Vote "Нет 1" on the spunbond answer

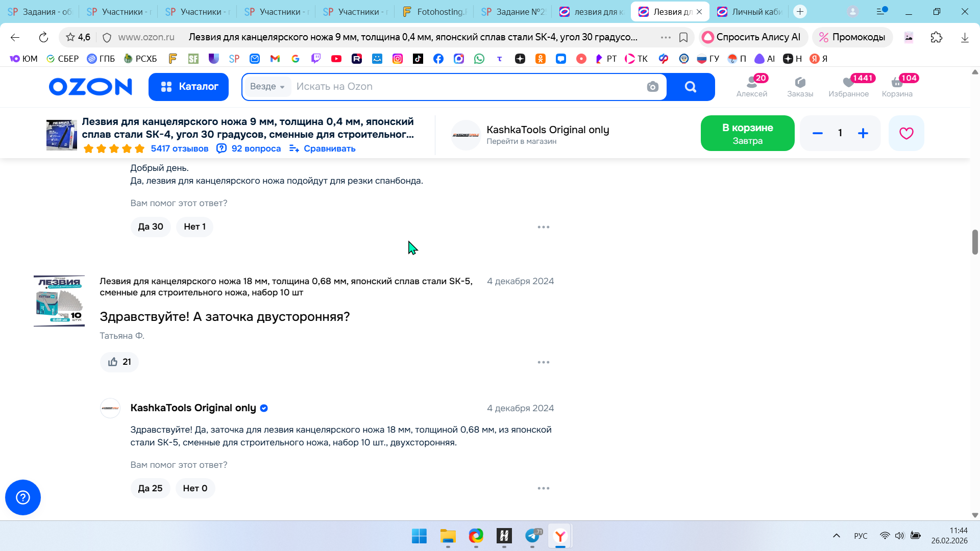[194, 227]
